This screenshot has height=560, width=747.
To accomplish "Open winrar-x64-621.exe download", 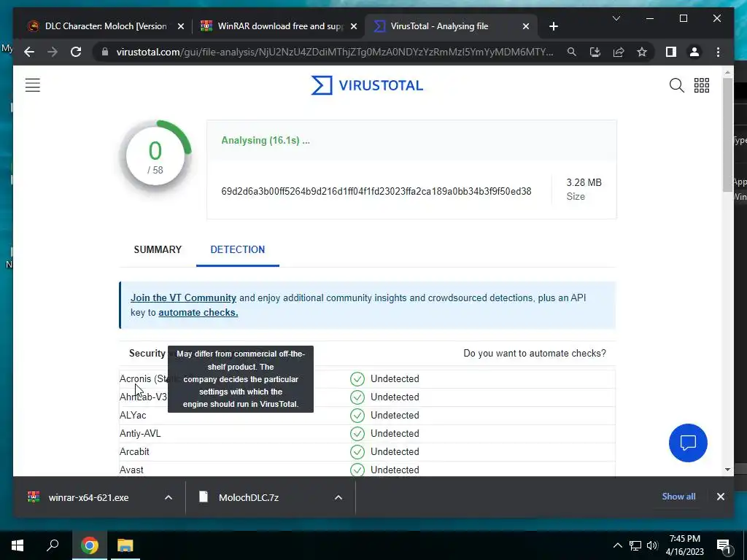I will click(x=88, y=497).
